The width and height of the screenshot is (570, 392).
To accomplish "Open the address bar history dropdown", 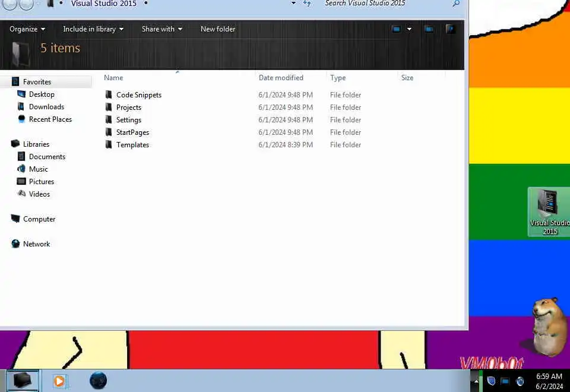I will (293, 4).
